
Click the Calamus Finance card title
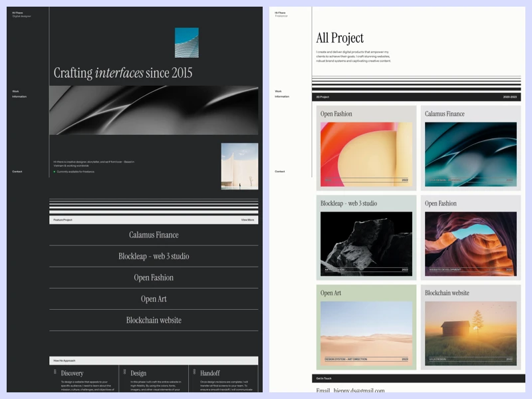[444, 114]
